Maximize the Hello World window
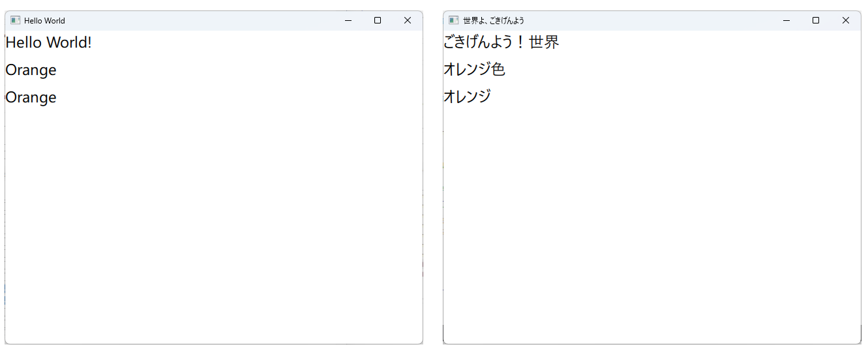 tap(378, 20)
